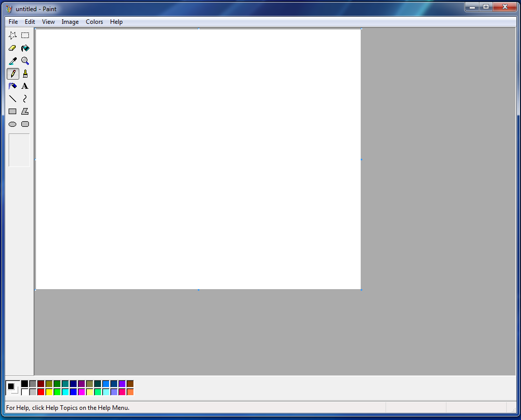Choose the Rectangle shape tool
The width and height of the screenshot is (521, 420).
tap(12, 111)
